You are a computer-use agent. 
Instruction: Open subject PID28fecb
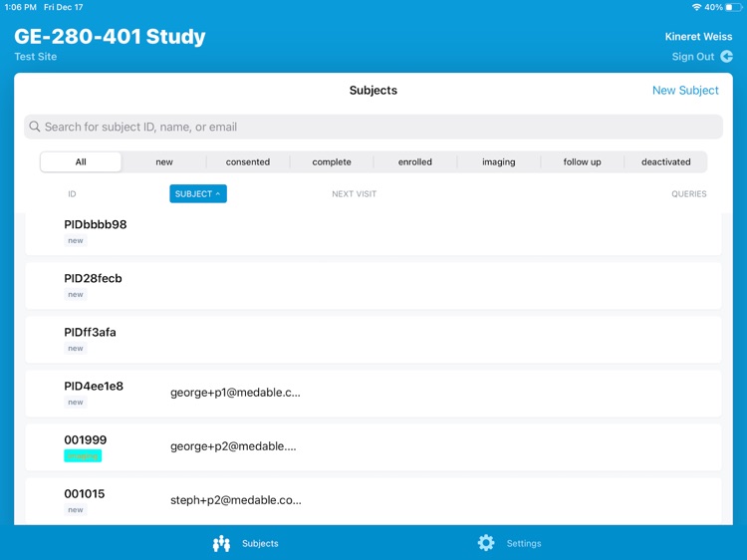tap(373, 286)
